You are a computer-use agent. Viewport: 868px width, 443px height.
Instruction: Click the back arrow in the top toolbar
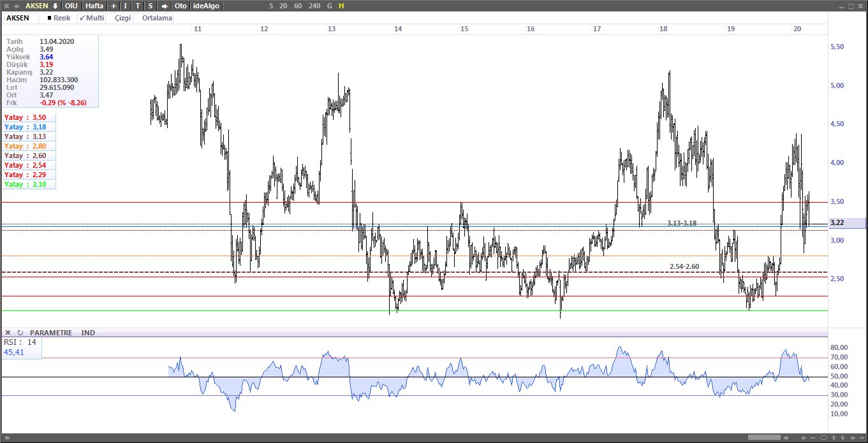17,6
